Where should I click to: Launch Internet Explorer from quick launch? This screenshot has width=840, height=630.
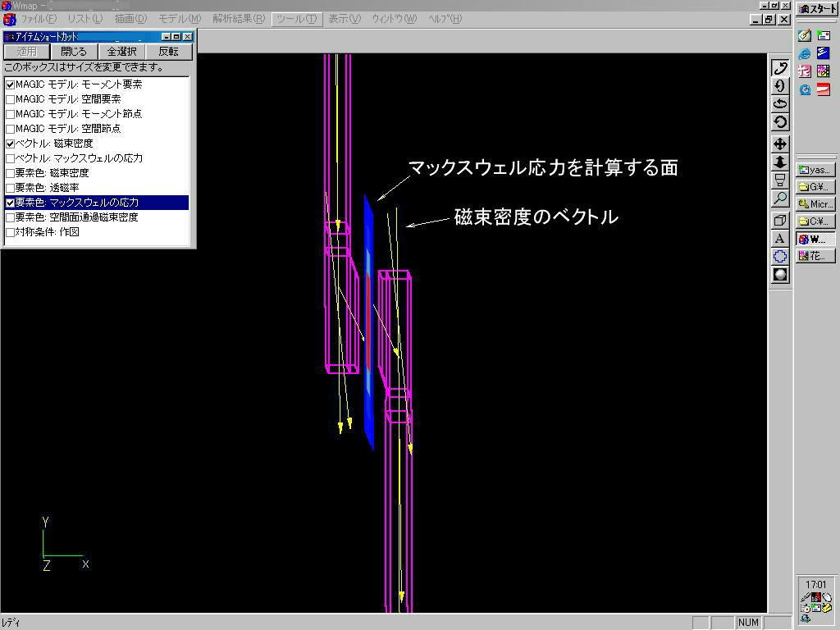tap(804, 53)
